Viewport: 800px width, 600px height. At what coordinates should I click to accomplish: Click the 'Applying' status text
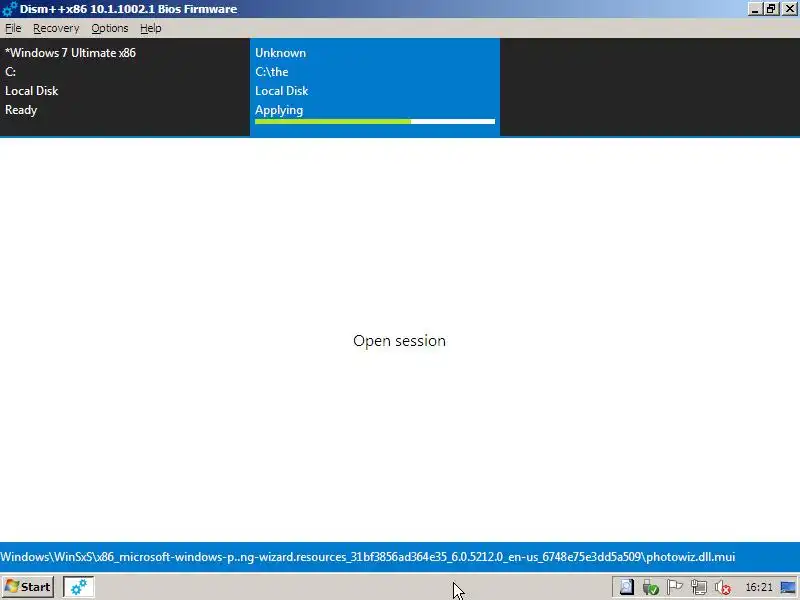point(279,110)
